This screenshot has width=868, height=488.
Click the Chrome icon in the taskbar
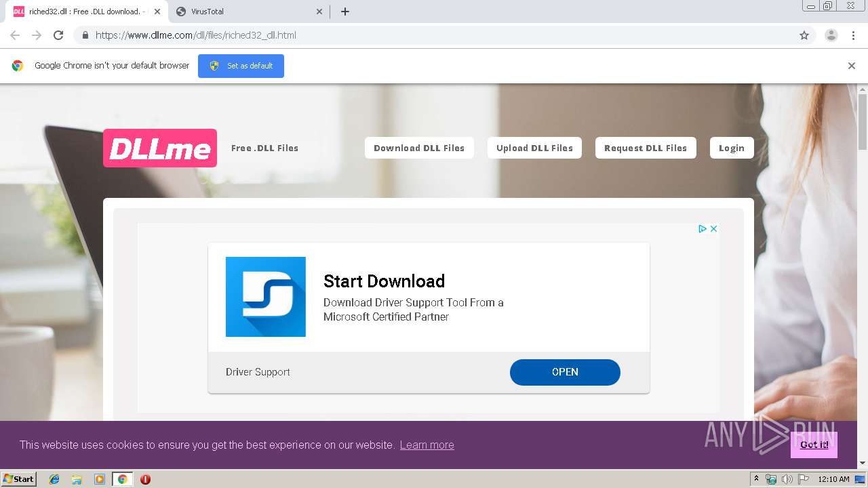coord(122,479)
